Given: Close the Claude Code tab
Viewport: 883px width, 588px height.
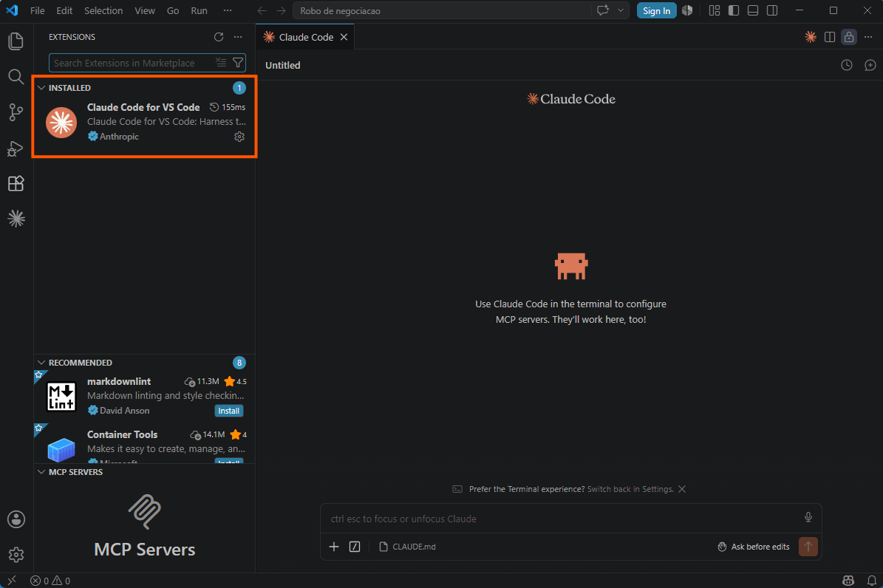Looking at the screenshot, I should click(x=344, y=37).
